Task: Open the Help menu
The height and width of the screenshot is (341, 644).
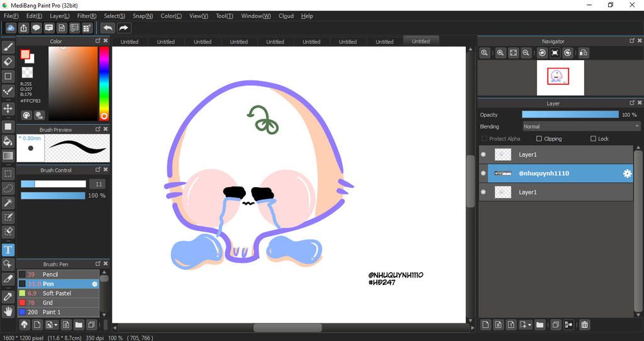Action: coord(307,16)
